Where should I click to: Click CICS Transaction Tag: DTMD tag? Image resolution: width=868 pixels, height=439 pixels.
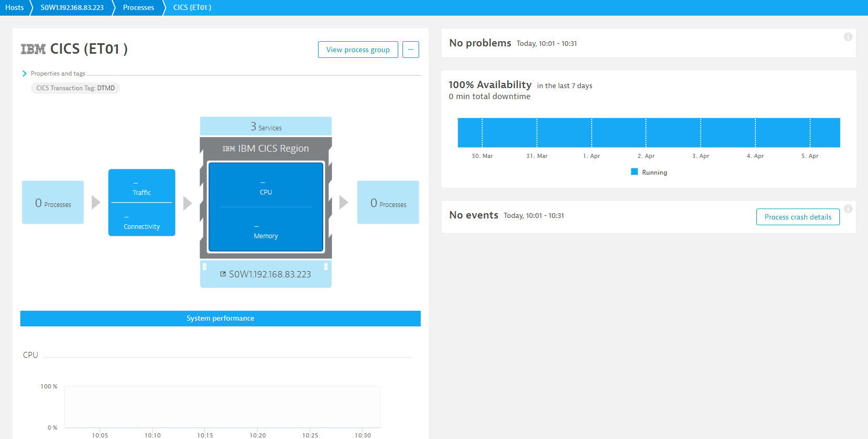76,88
